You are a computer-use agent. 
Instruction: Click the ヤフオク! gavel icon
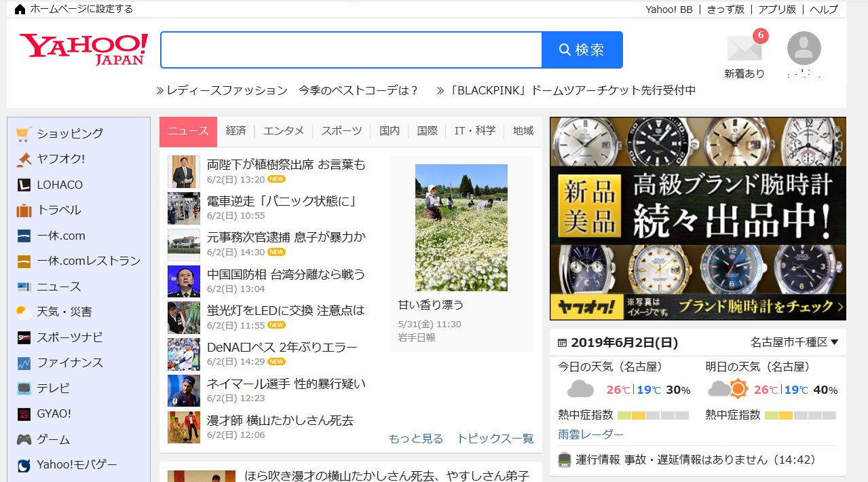click(24, 159)
